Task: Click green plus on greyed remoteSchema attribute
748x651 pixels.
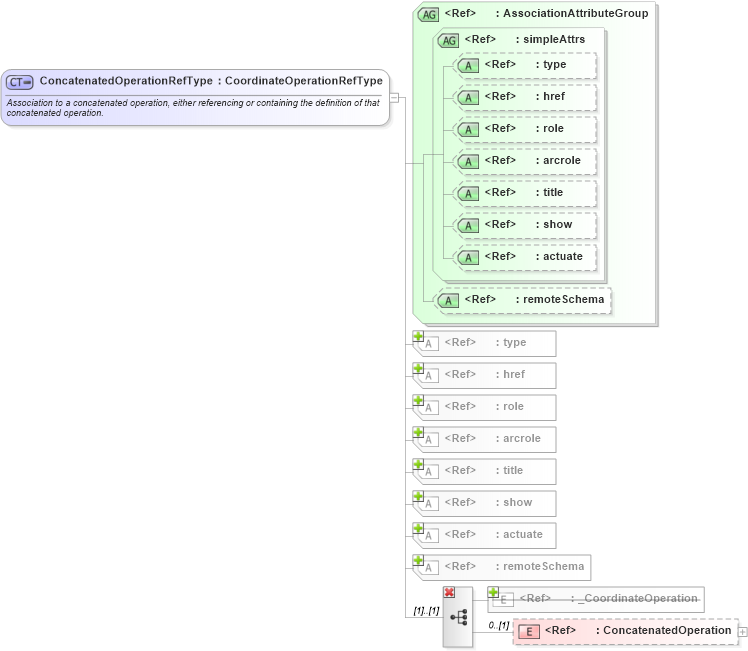Action: tap(418, 560)
